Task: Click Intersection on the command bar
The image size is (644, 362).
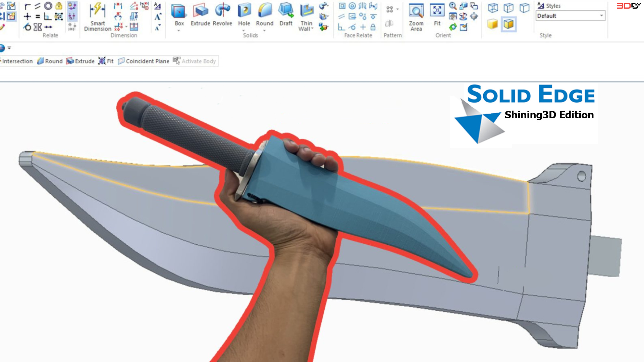Action: pyautogui.click(x=17, y=61)
